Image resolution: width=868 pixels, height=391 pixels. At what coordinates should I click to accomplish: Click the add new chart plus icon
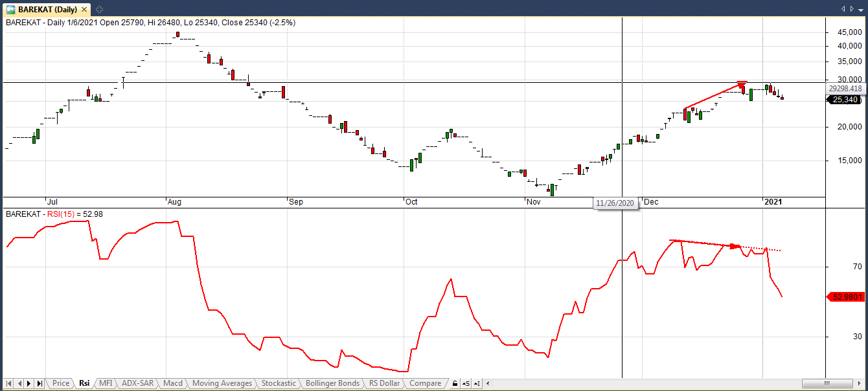98,10
